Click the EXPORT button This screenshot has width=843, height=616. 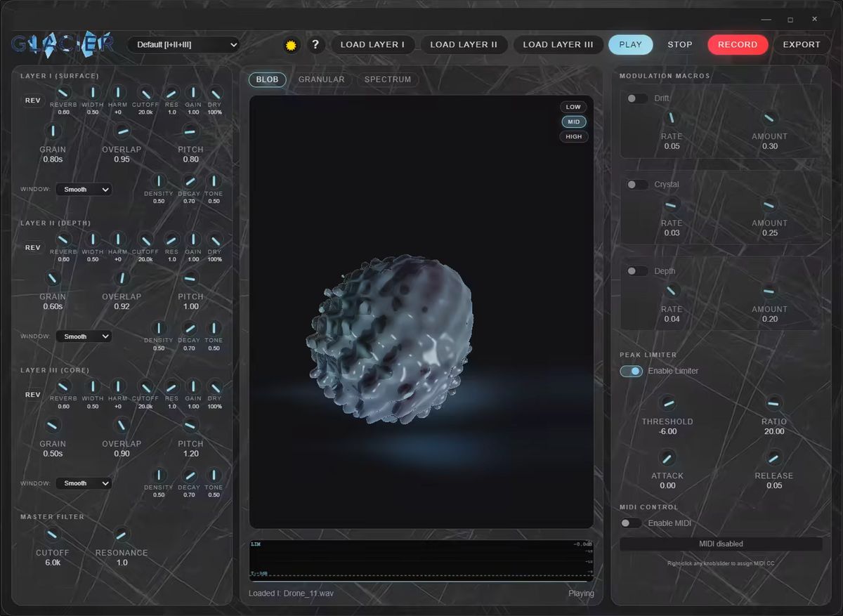801,44
